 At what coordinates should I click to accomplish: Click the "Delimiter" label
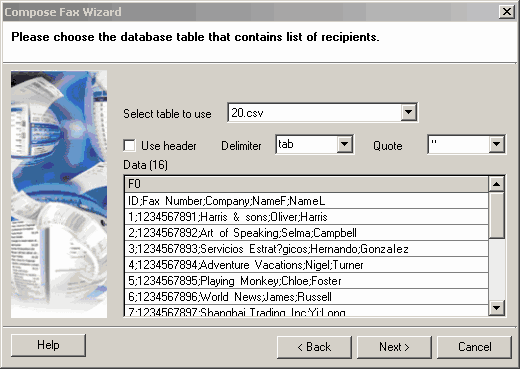click(x=241, y=146)
